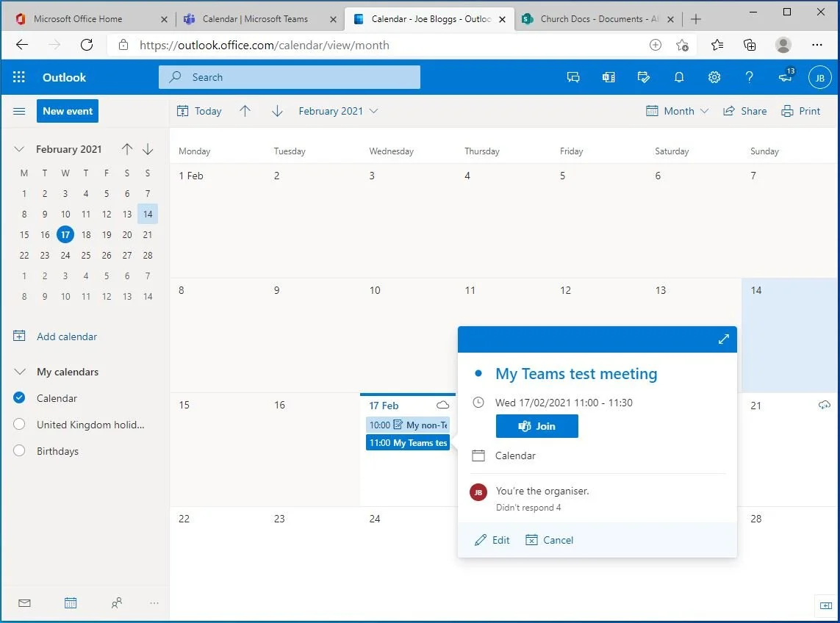Collapse the mini calendar February 2021
Viewport: 840px width, 623px height.
click(x=19, y=149)
